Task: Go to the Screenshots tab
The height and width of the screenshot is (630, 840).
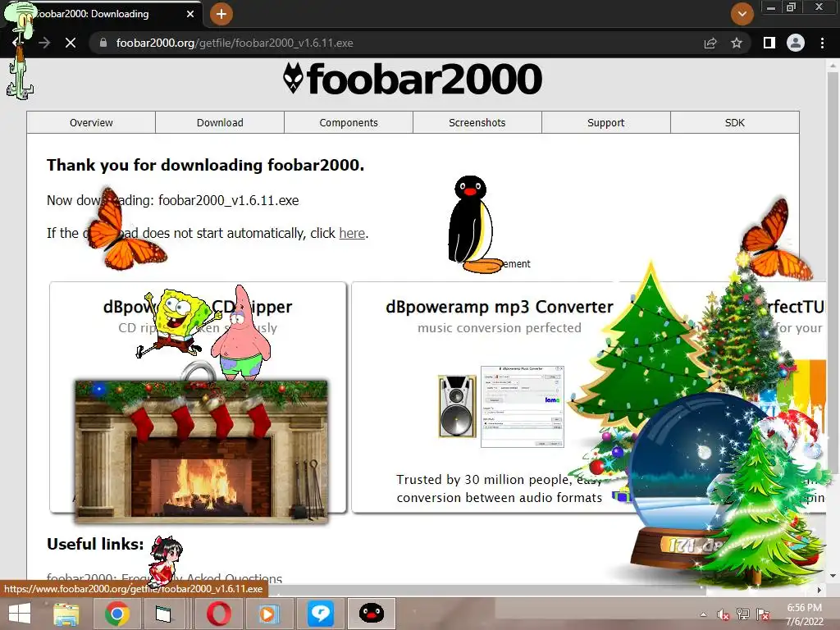Action: 477,123
